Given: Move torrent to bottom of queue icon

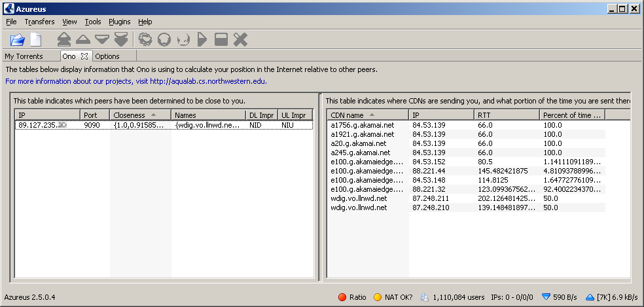Looking at the screenshot, I should 120,39.
